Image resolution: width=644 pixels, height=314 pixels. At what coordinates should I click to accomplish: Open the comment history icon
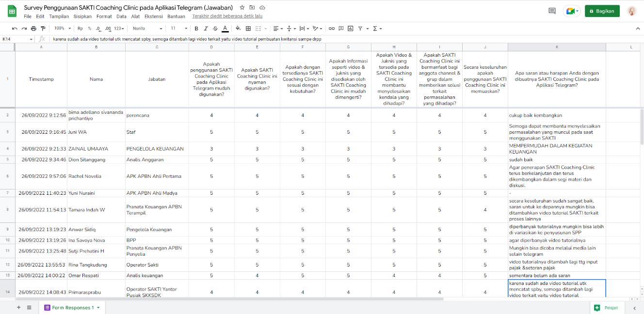pos(552,11)
